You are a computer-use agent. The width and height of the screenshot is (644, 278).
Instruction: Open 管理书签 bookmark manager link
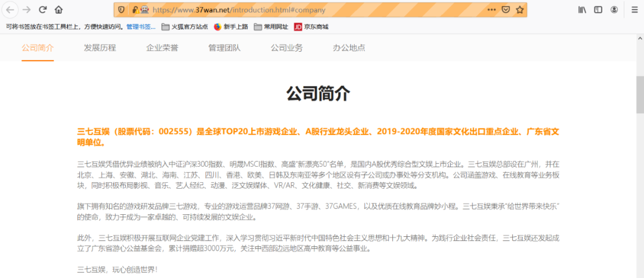click(x=141, y=27)
